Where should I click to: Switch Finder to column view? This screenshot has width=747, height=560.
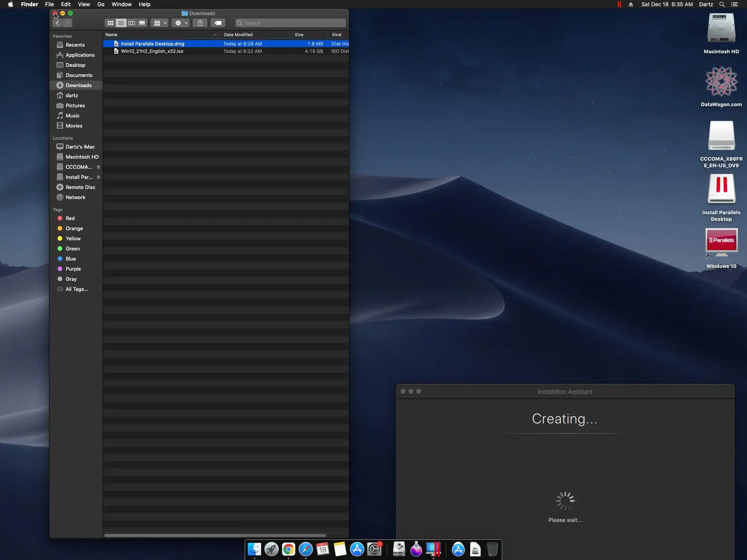[x=132, y=23]
